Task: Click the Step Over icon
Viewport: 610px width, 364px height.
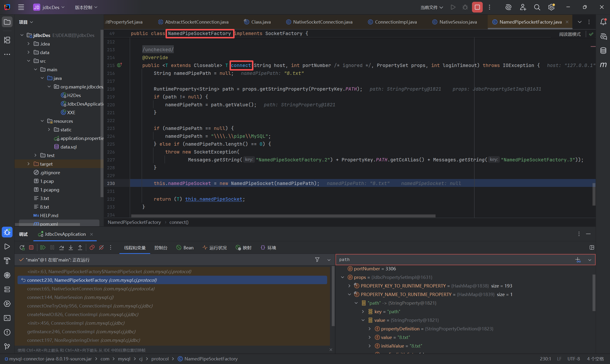Action: tap(62, 247)
